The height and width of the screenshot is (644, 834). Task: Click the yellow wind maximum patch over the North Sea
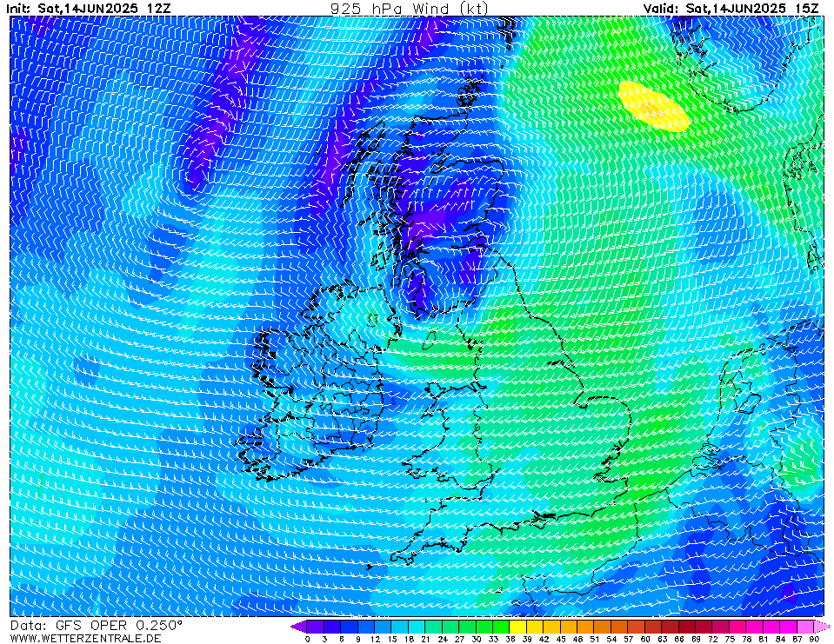pyautogui.click(x=654, y=106)
